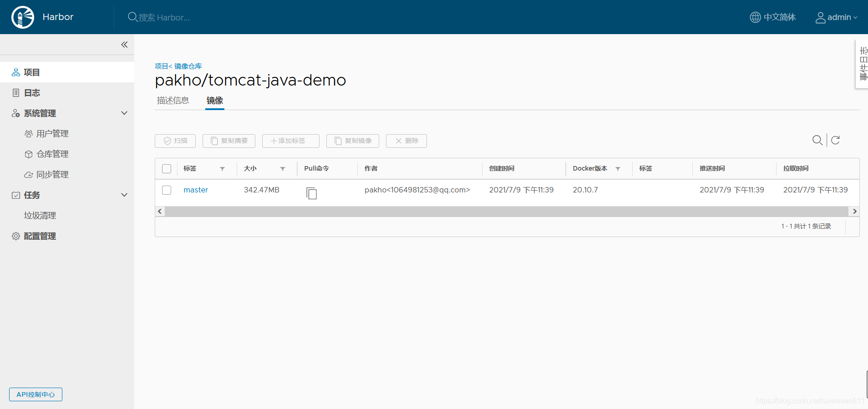
Task: Click the search magnifier in header
Action: click(132, 17)
